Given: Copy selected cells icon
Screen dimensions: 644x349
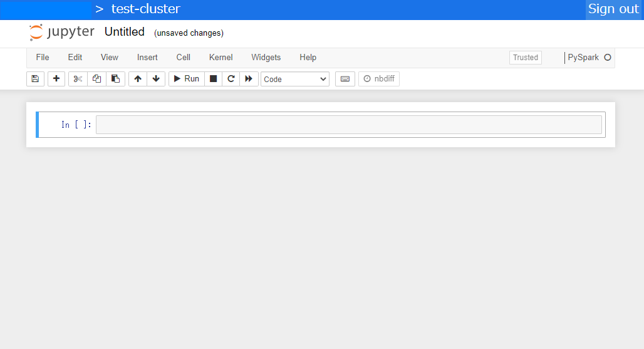Looking at the screenshot, I should 96,79.
